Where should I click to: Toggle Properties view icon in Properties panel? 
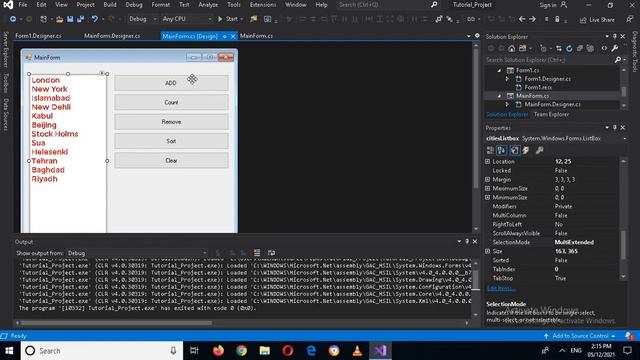[x=515, y=151]
